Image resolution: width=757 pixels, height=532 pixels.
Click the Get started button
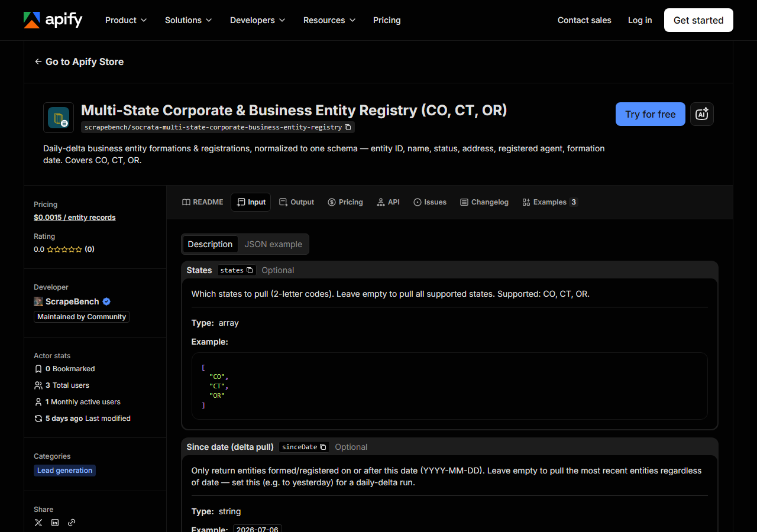[698, 20]
